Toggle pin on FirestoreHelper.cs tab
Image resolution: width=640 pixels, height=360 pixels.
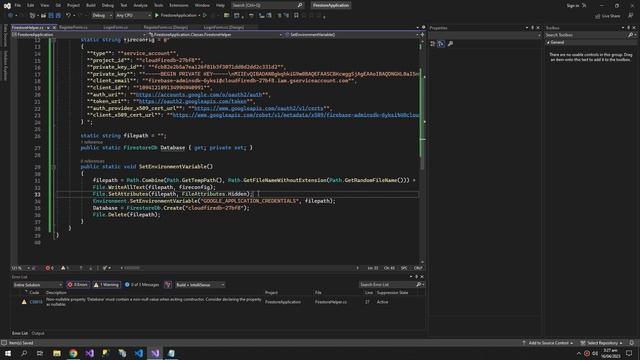click(48, 28)
